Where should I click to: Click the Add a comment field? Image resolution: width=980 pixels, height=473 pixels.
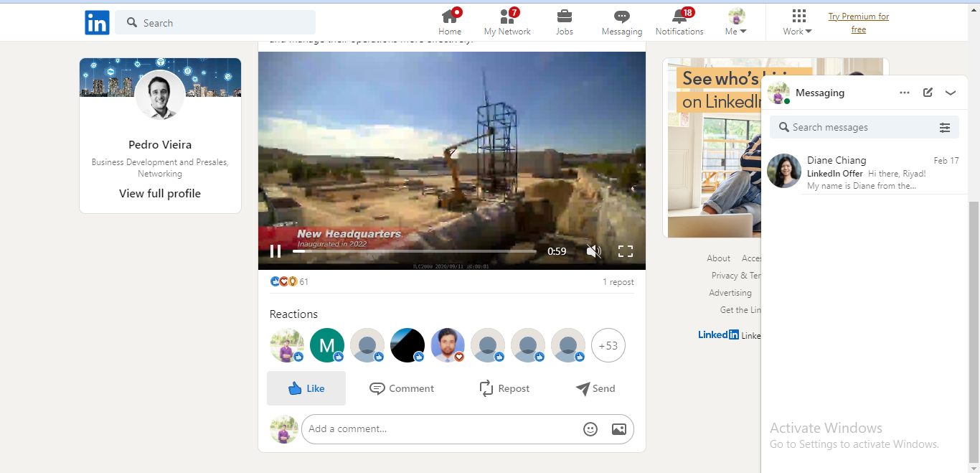[441, 429]
